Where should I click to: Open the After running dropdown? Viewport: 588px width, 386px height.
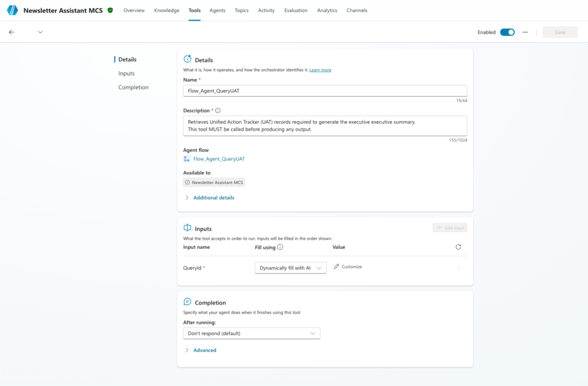coord(252,333)
